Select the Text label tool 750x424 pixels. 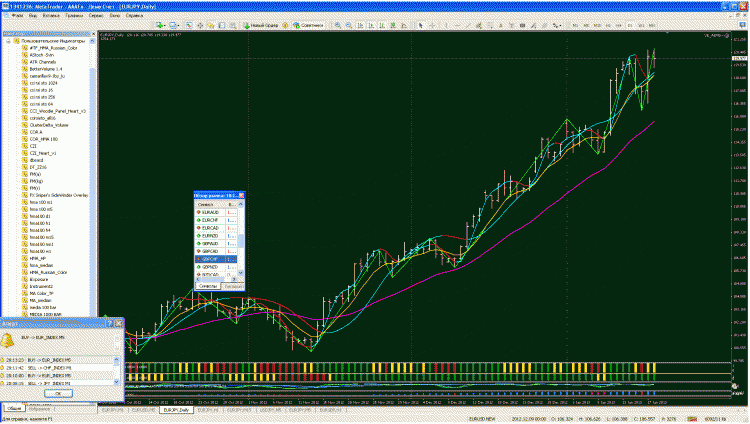511,25
